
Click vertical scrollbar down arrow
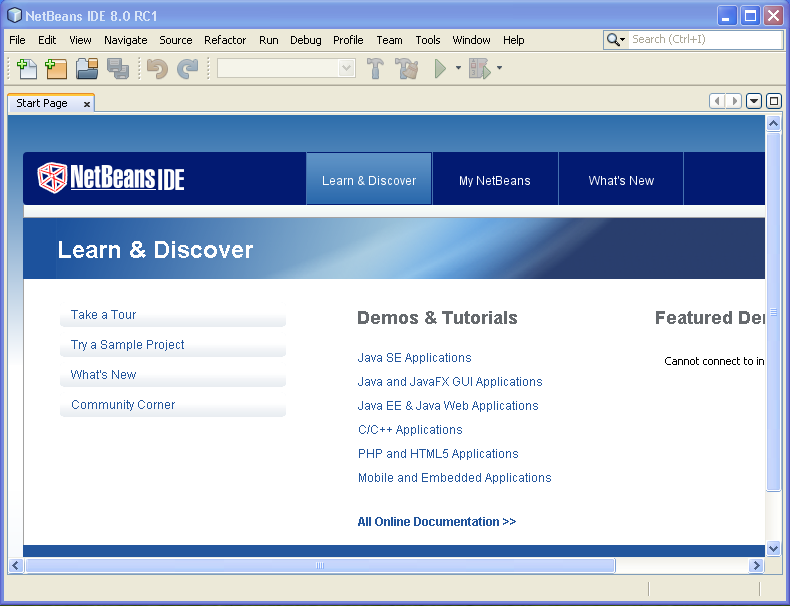pos(773,548)
